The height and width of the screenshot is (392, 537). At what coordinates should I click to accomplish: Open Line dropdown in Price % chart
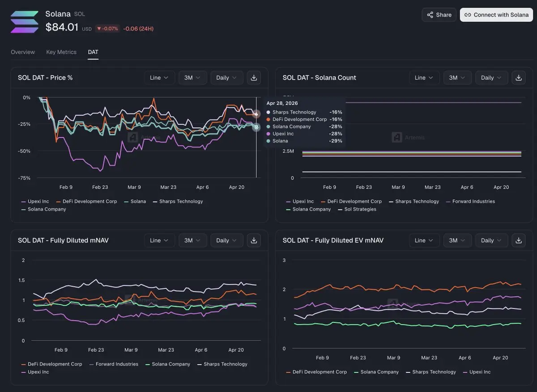tap(159, 78)
